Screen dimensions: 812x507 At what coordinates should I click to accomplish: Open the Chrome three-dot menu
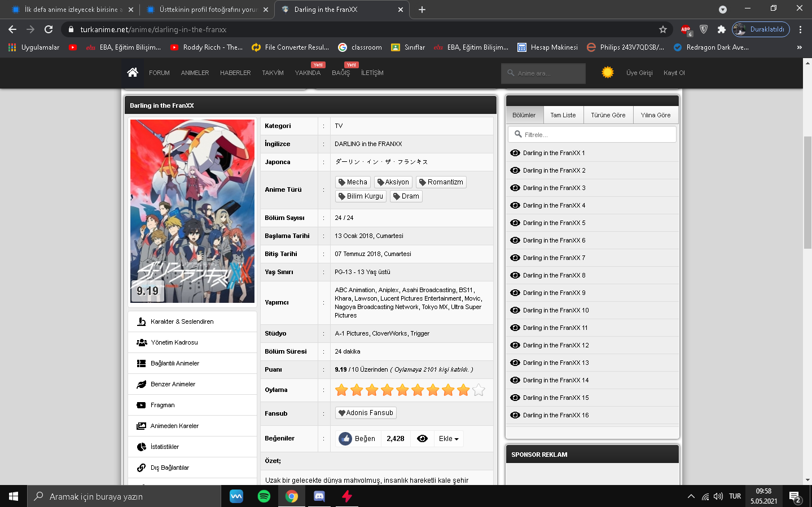tap(800, 29)
